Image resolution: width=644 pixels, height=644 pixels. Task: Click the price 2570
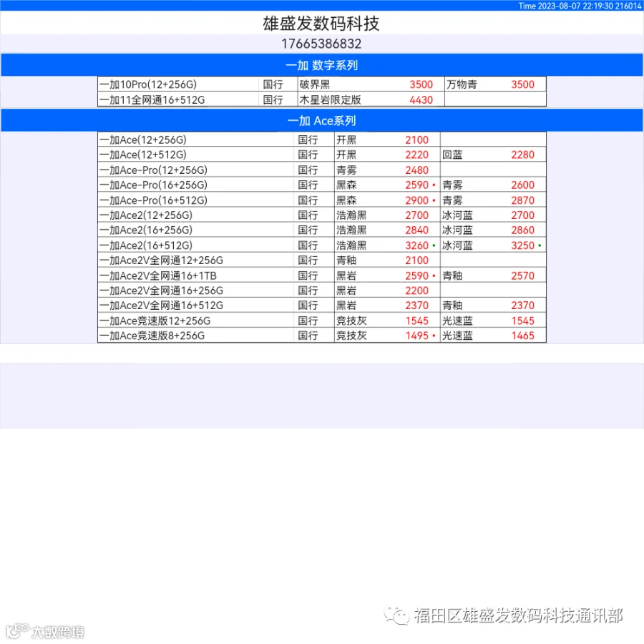tap(522, 275)
